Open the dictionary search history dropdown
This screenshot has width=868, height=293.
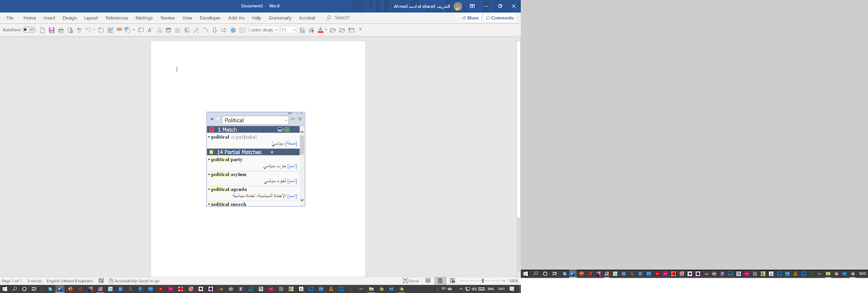tap(286, 120)
